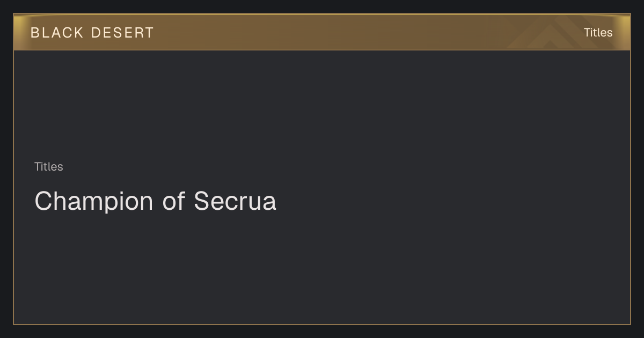The height and width of the screenshot is (338, 644).
Task: Click the word Secrua in the title
Action: coord(235,201)
